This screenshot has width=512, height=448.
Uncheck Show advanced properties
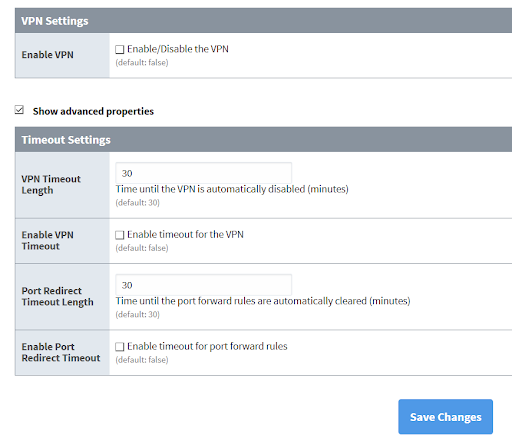(x=19, y=110)
